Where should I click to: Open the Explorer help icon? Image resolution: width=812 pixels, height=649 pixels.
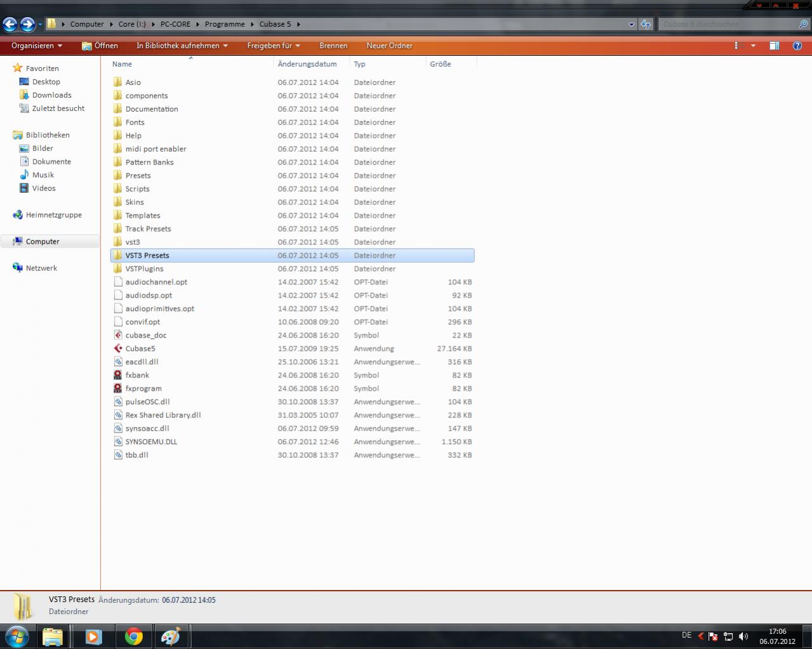[797, 46]
